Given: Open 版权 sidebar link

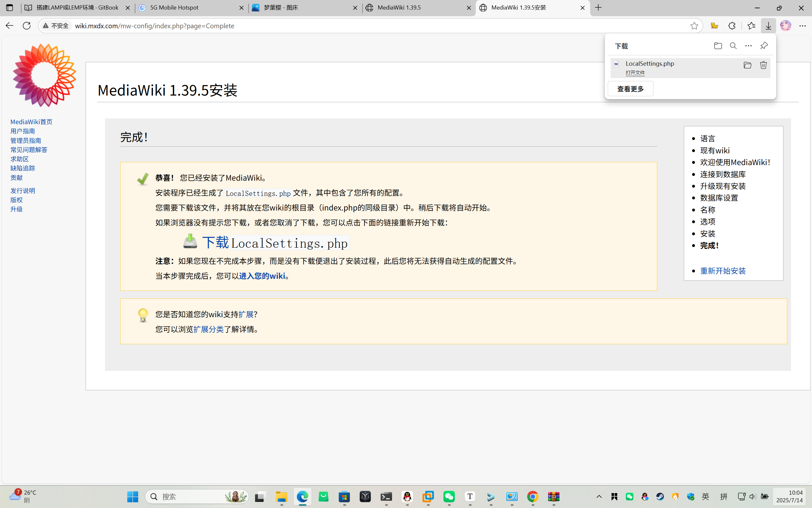Looking at the screenshot, I should click(x=16, y=200).
